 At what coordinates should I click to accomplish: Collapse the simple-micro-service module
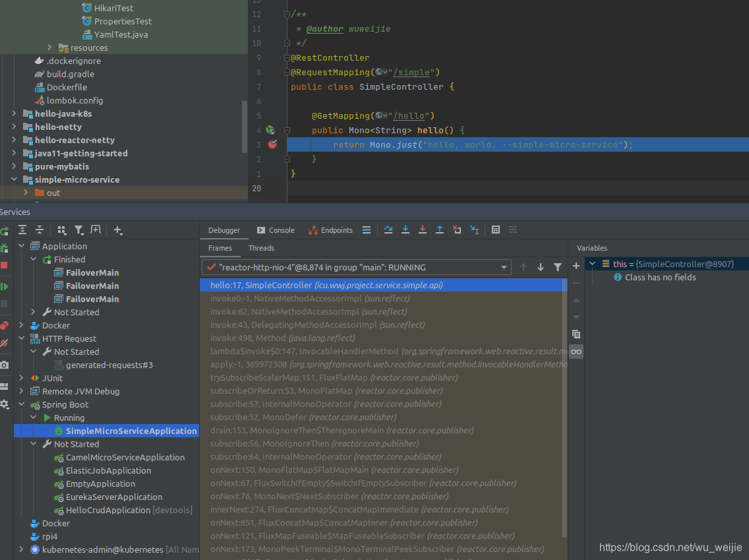14,179
